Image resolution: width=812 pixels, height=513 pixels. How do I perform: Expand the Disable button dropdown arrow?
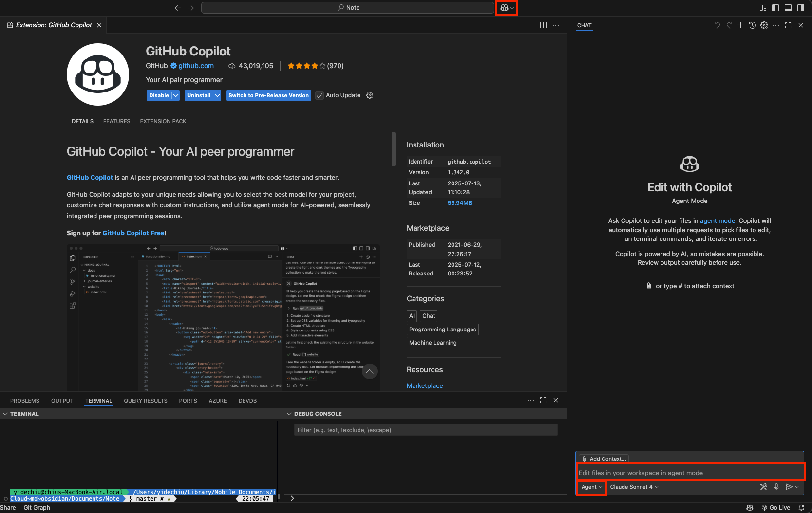(176, 95)
